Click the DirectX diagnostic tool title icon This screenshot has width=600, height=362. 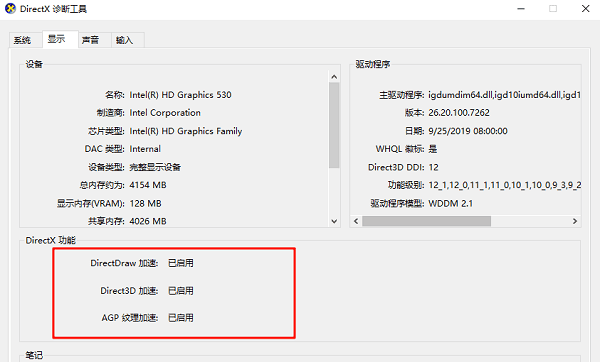10,8
